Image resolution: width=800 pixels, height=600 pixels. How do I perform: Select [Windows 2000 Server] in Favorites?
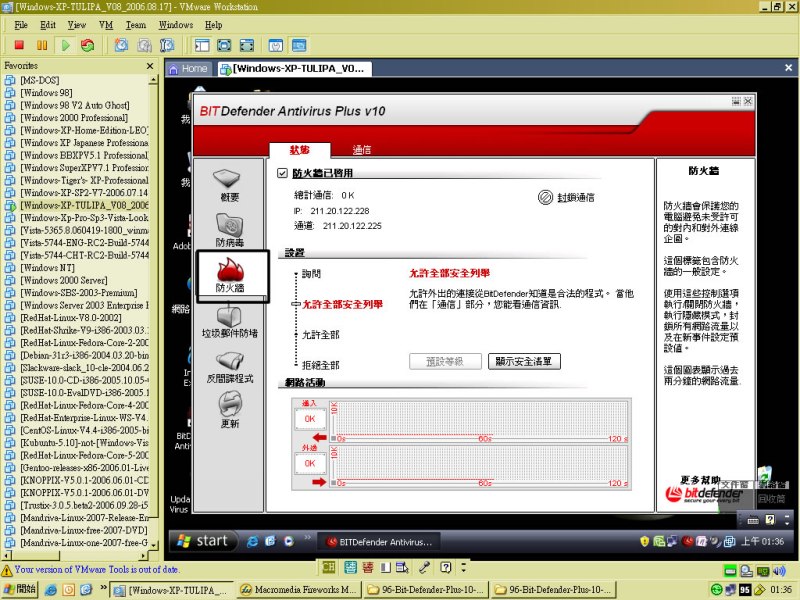coord(64,280)
